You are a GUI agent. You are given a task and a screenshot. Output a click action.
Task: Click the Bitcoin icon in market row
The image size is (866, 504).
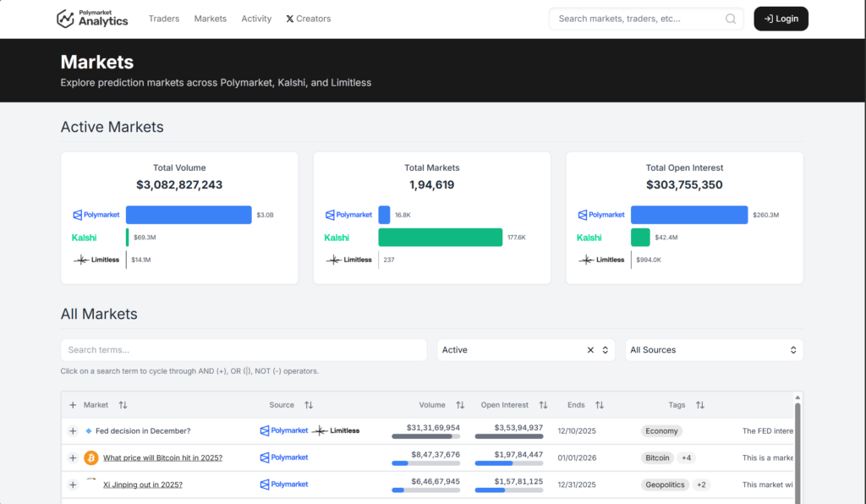91,457
